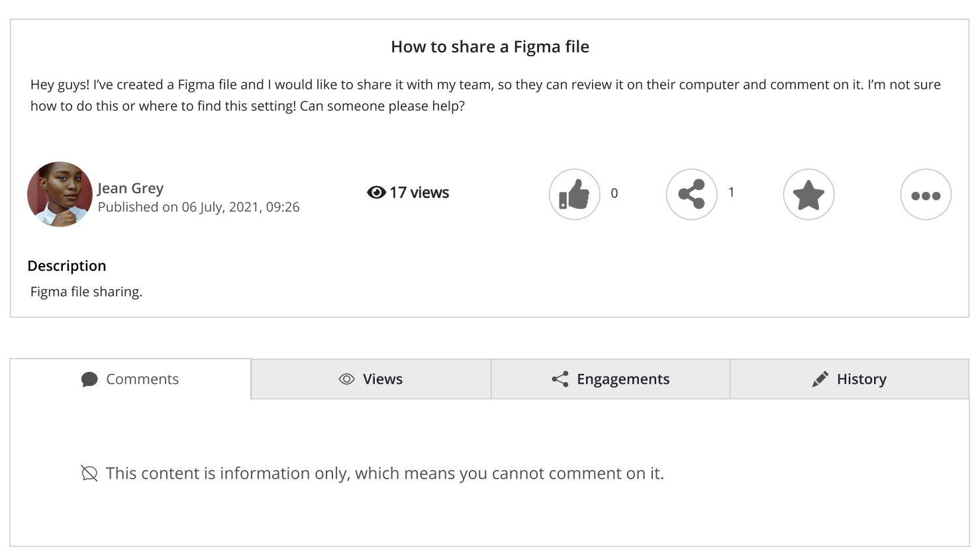
Task: Click the speech bubble icon in the Comments tab
Action: [x=89, y=379]
